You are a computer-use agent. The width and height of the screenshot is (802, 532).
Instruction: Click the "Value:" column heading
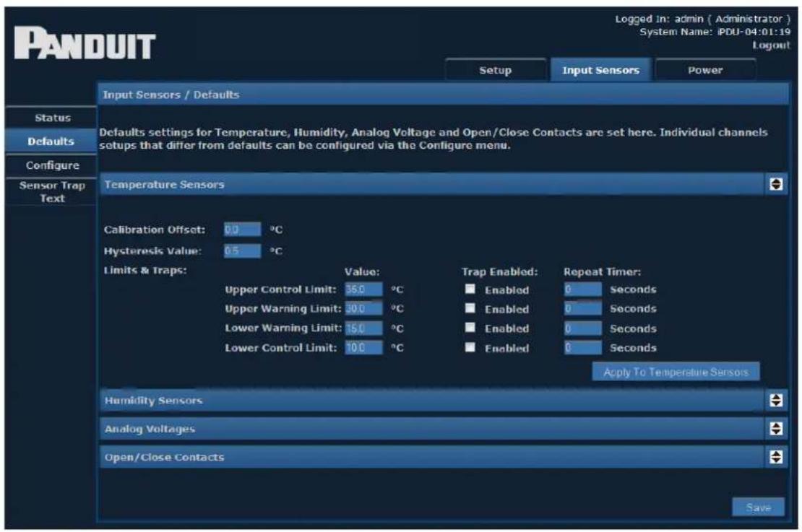362,272
